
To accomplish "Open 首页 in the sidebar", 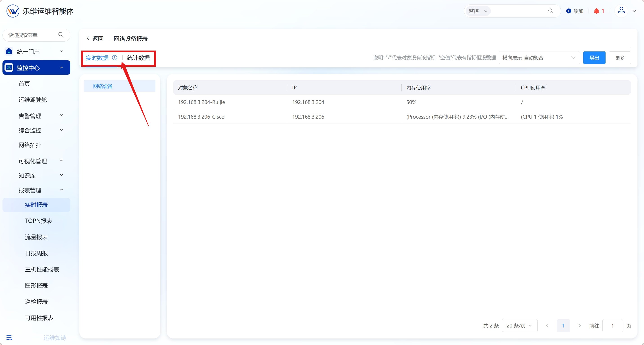I will [x=24, y=84].
